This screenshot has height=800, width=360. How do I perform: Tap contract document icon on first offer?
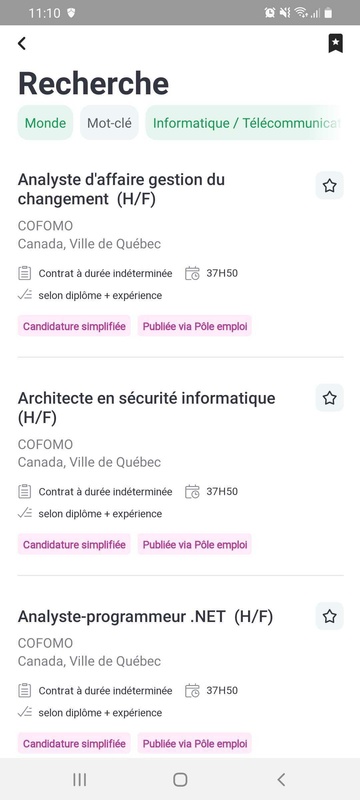click(24, 273)
